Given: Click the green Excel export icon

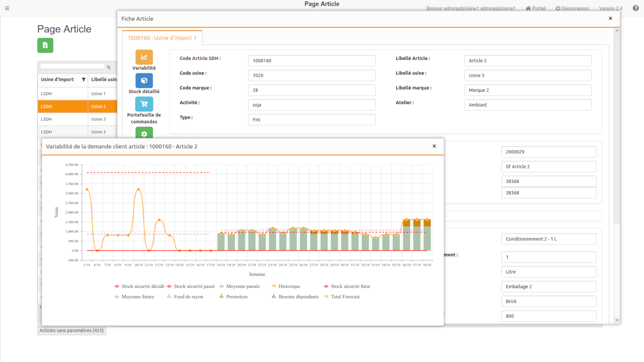Looking at the screenshot, I should (45, 45).
